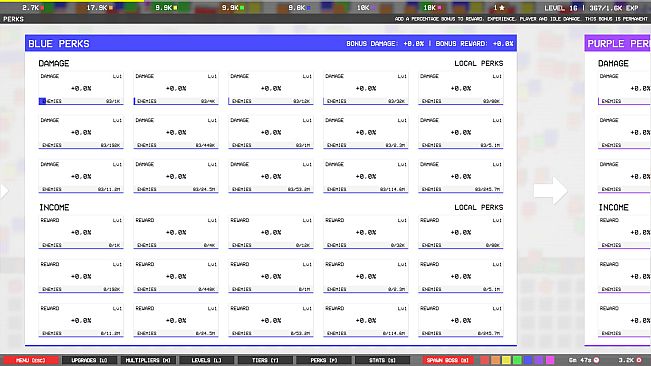Go to previous perks page with left arrow
The image size is (651, 366).
4,191
